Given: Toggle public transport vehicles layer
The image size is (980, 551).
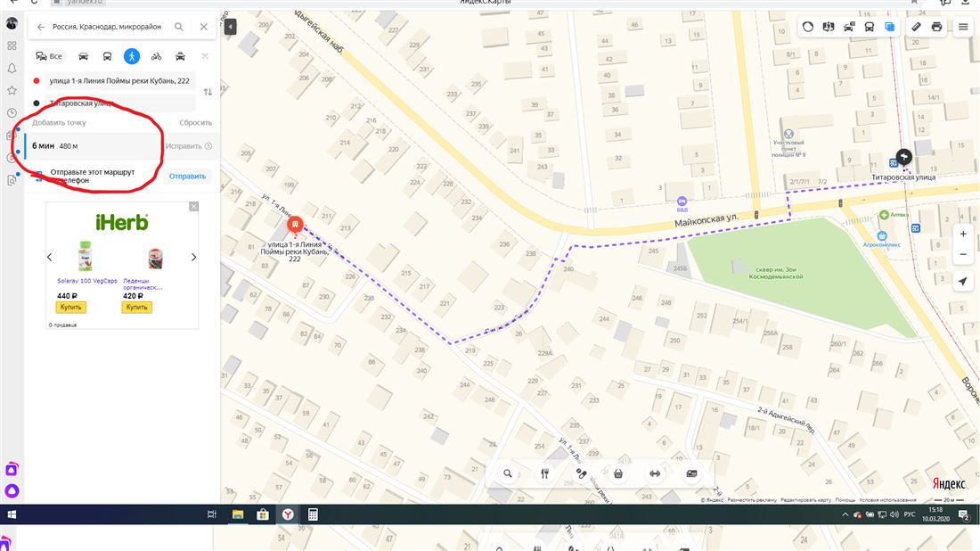Looking at the screenshot, I should (869, 27).
